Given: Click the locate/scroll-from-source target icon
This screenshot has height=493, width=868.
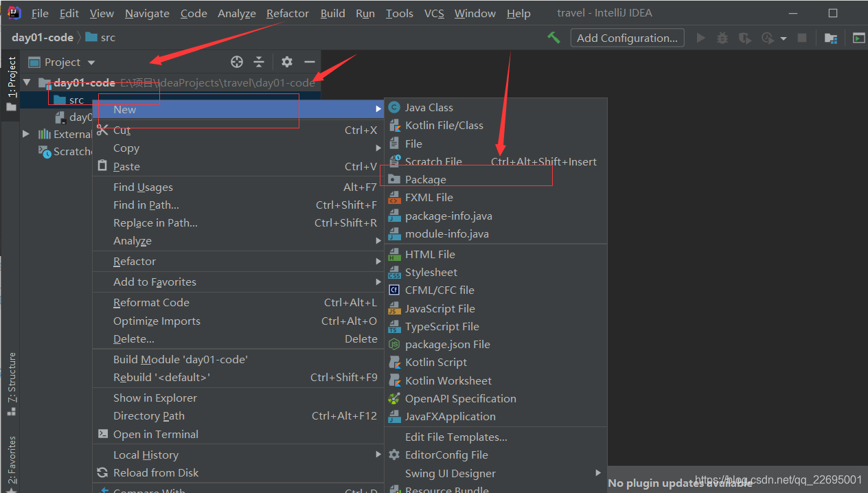Looking at the screenshot, I should click(x=237, y=62).
